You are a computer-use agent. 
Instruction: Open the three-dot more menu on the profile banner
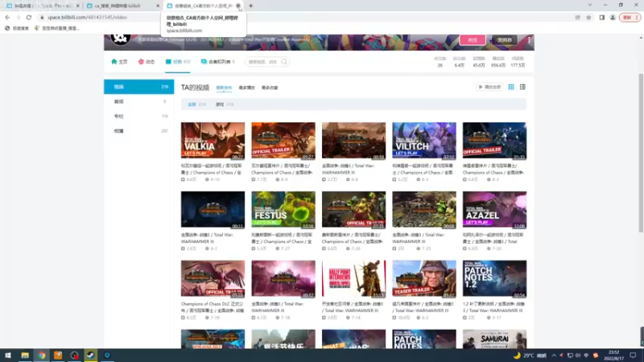[x=529, y=39]
